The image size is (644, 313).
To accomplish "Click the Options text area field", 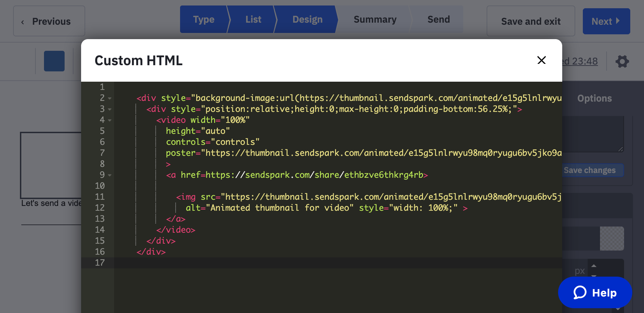I will 593,134.
